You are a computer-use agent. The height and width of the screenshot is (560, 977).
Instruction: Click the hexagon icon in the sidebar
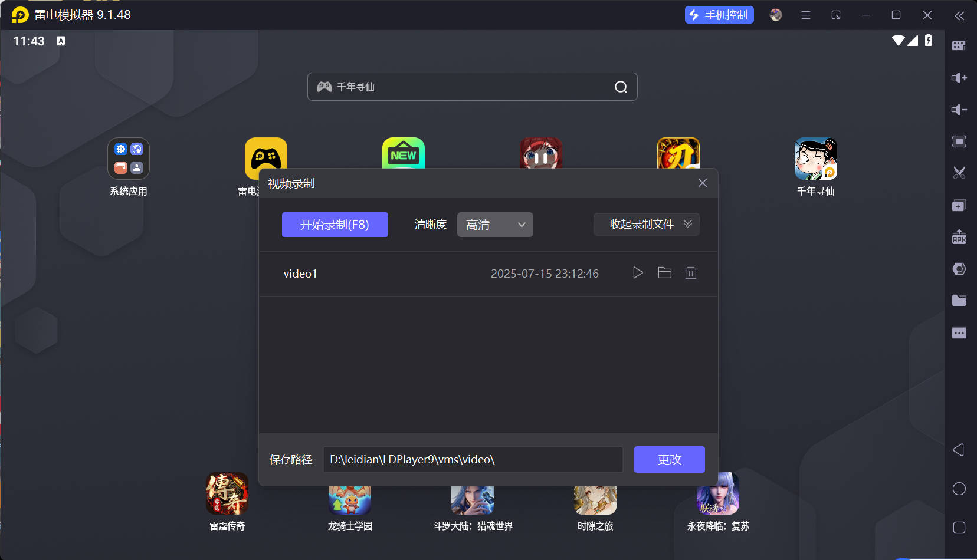pos(959,269)
